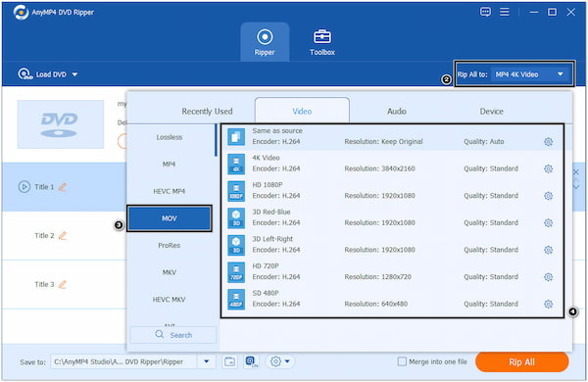Click the DVD disc thumbnail

point(61,124)
